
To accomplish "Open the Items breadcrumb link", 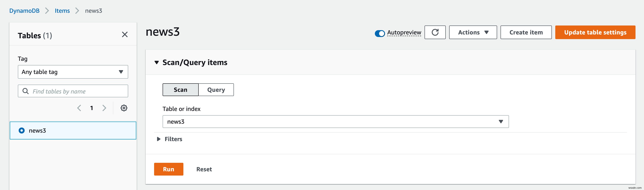I will click(62, 11).
